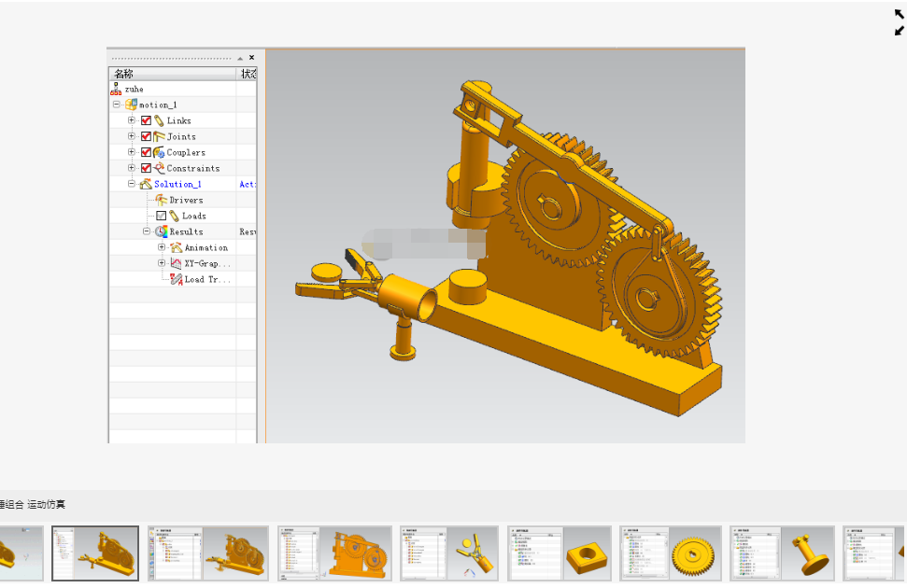
Task: Click the 名称 column header
Action: point(173,74)
